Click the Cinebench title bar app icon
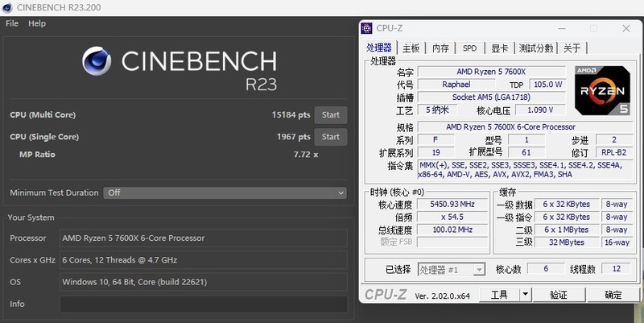This screenshot has height=323, width=644. coord(7,7)
